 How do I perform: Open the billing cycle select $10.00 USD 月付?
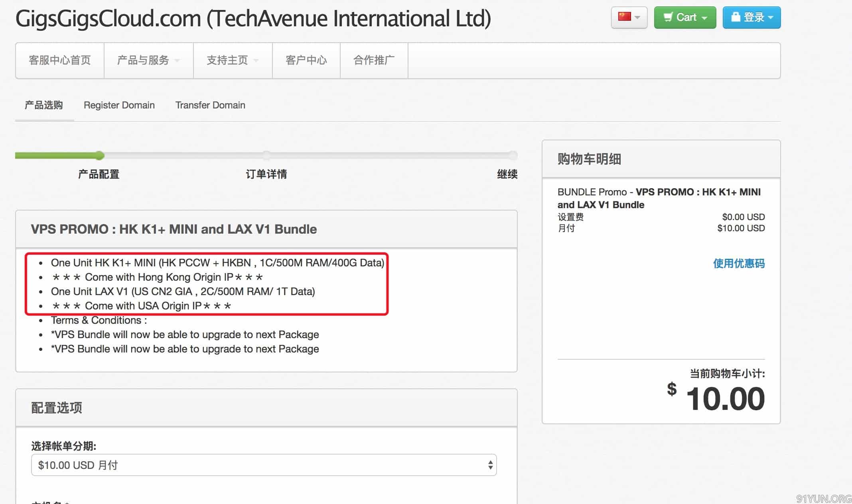264,465
